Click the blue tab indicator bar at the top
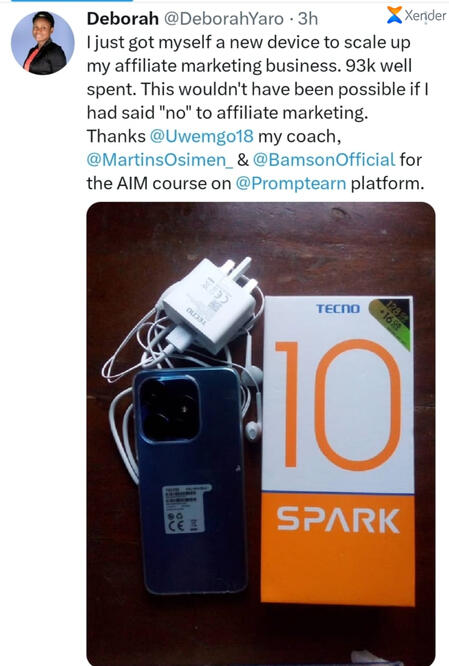Image resolution: width=449 pixels, height=666 pixels. (x=71, y=1)
